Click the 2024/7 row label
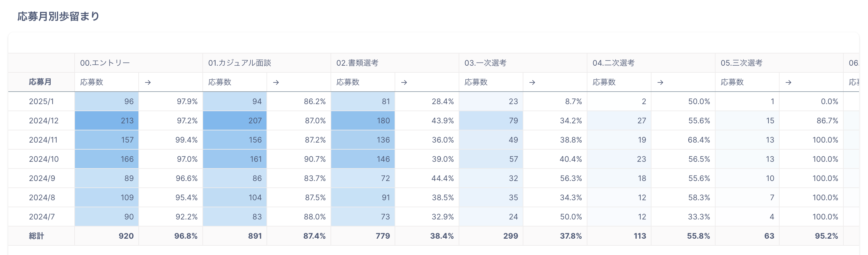Viewport: 868px width, 255px height. (x=42, y=217)
